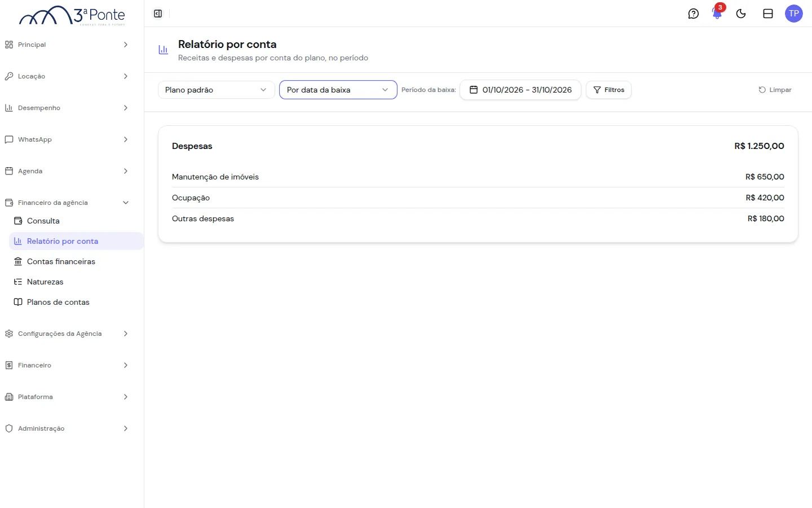
Task: Click the WhatsApp chat icon
Action: pos(9,139)
